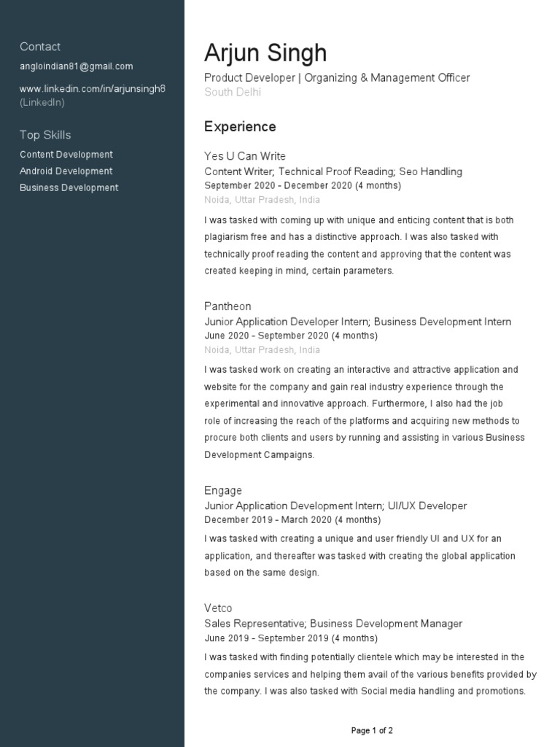Select the Content Development skill

coord(66,155)
